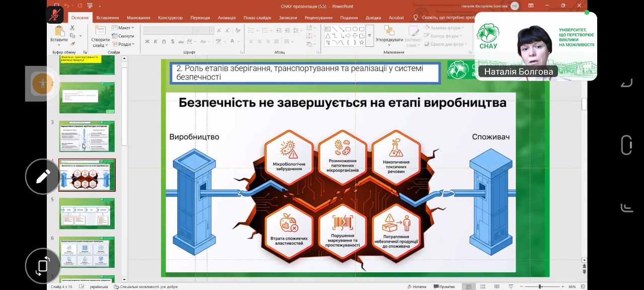Tap the muted microphone icon

click(55, 15)
